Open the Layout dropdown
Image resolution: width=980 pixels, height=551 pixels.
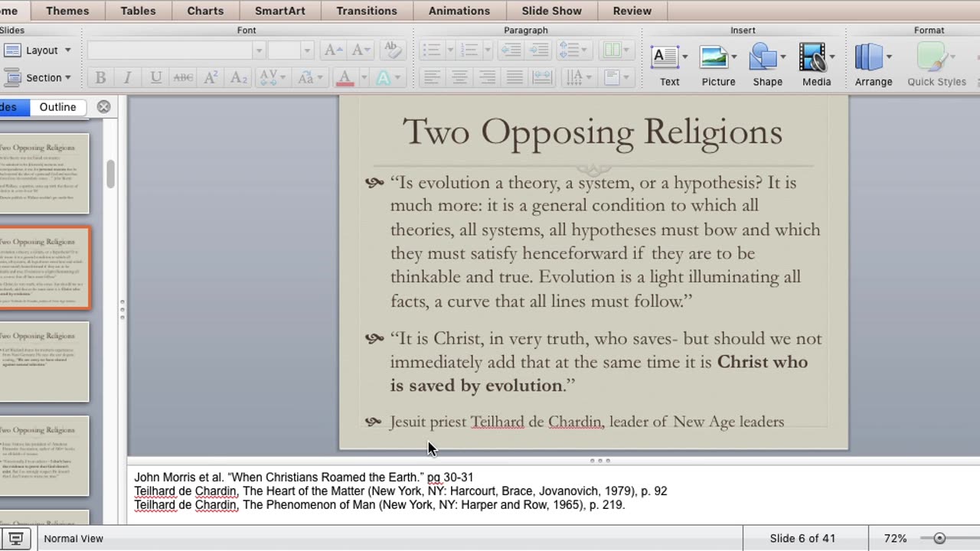coord(37,51)
